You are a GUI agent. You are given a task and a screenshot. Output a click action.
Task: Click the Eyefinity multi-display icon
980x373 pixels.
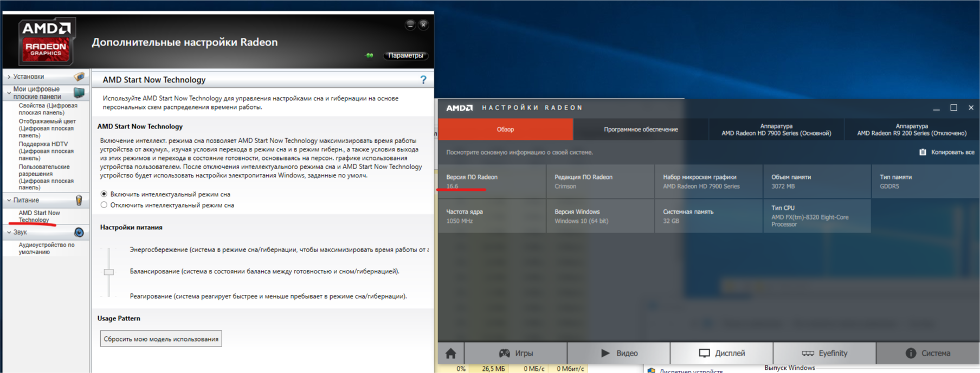pos(808,353)
